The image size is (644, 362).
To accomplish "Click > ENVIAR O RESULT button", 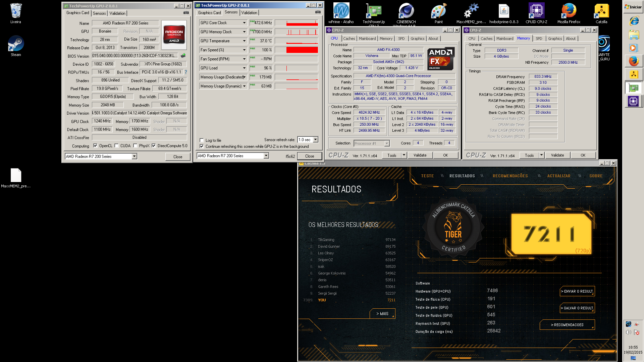I will 577,291.
